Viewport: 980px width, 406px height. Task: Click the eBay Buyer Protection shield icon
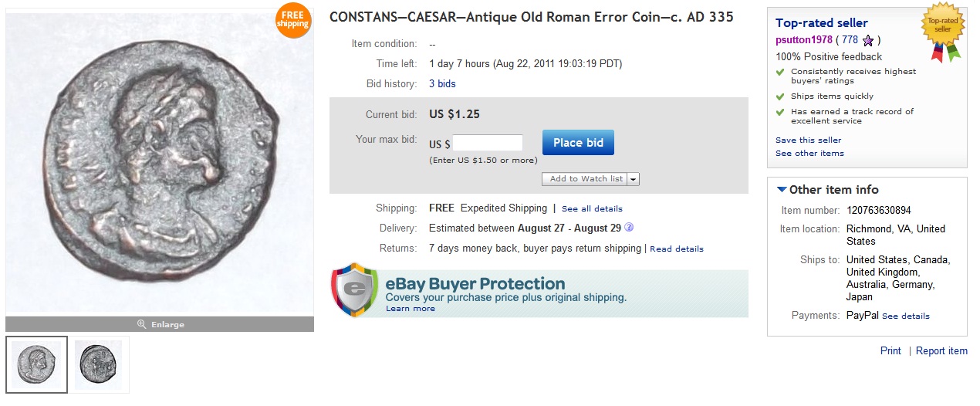click(x=354, y=290)
